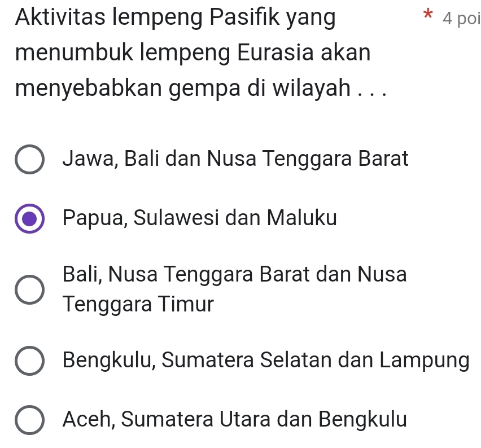Click the label text 'Bengkulu, Sumatera Selatan dan Lampung'

tap(266, 361)
